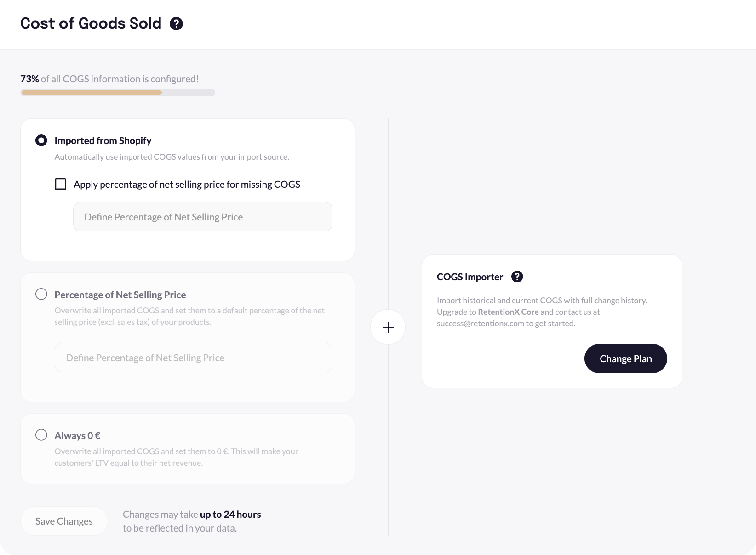Click help icon beside Cost of Goods Sold
Viewport: 756px width, 555px height.
[176, 23]
